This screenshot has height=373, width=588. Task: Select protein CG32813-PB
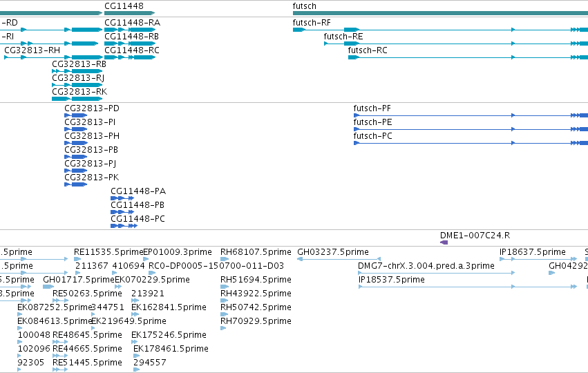91,150
